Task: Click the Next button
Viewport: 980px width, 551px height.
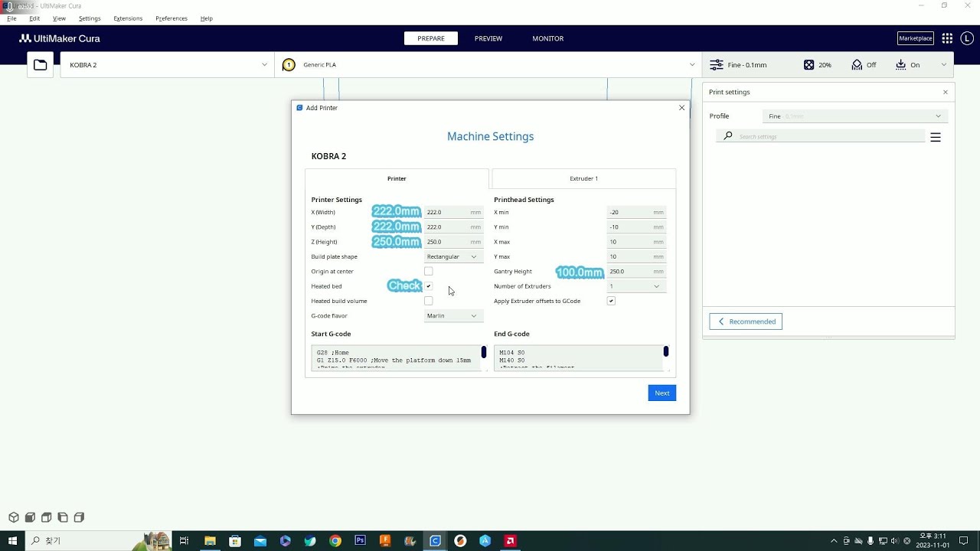Action: point(662,393)
